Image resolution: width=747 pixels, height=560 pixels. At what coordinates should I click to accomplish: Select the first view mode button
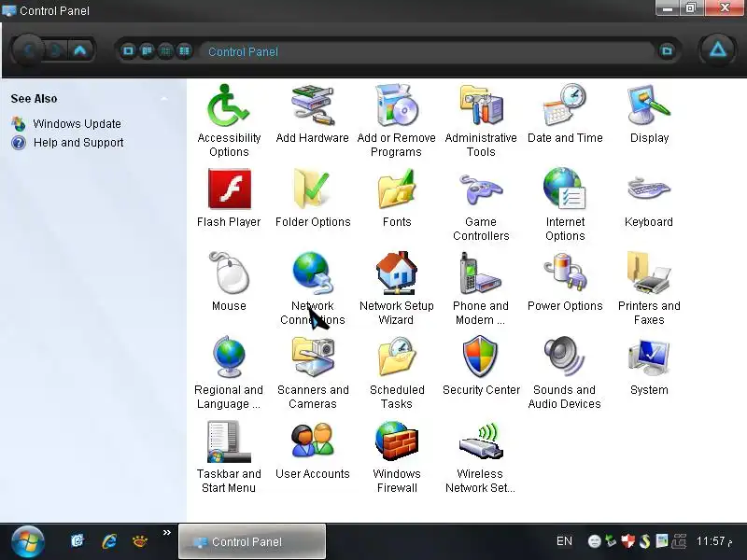[x=128, y=50]
